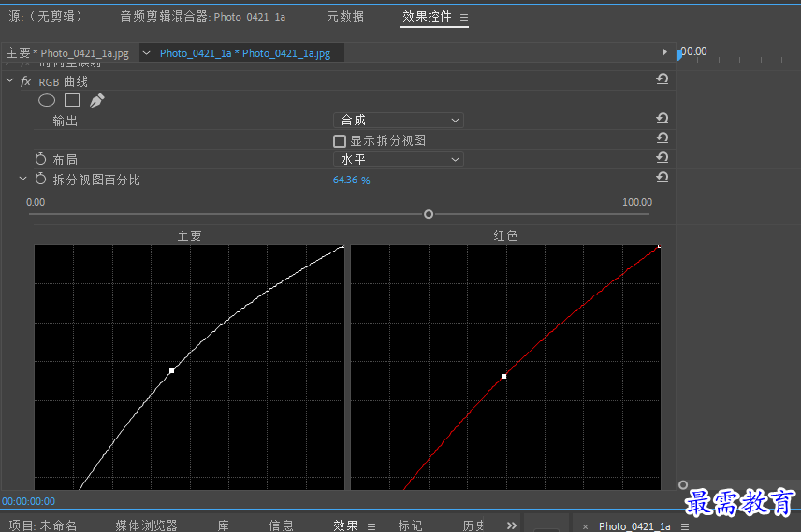Reset the 显示拆分视图 parameter

click(663, 137)
